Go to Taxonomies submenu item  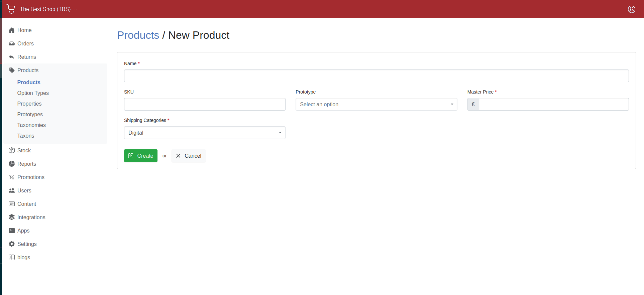click(31, 125)
